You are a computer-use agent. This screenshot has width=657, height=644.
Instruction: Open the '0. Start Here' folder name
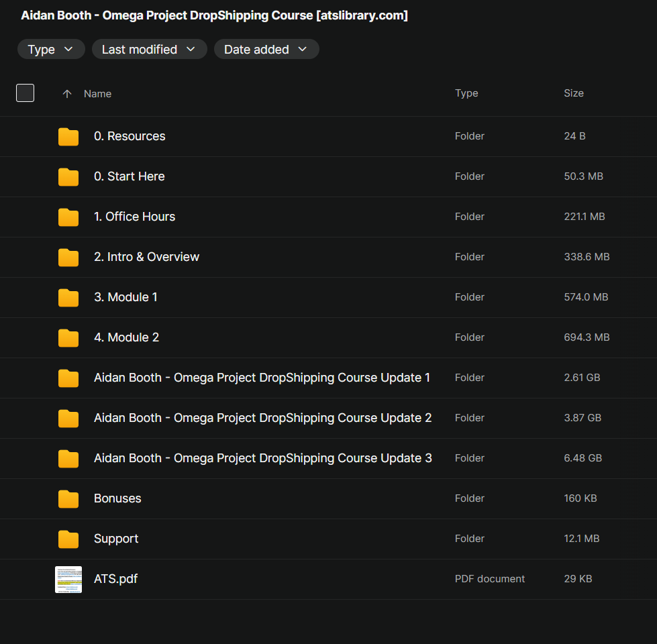(x=129, y=176)
